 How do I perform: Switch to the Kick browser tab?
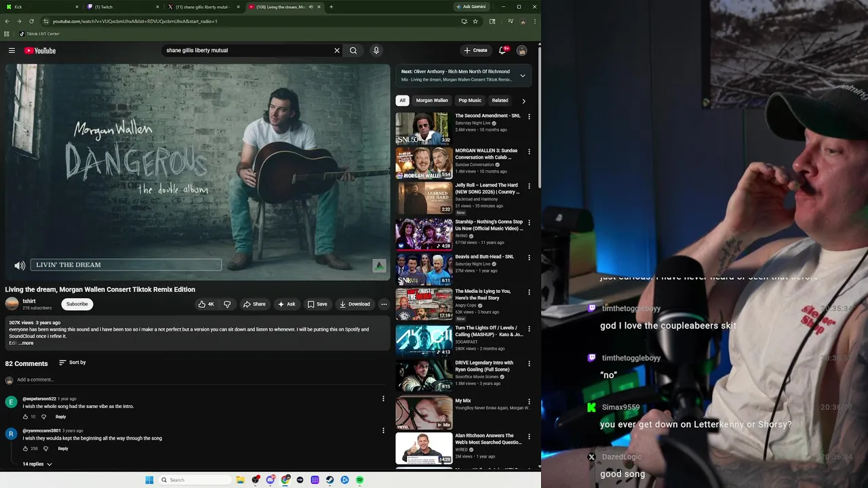[x=41, y=7]
